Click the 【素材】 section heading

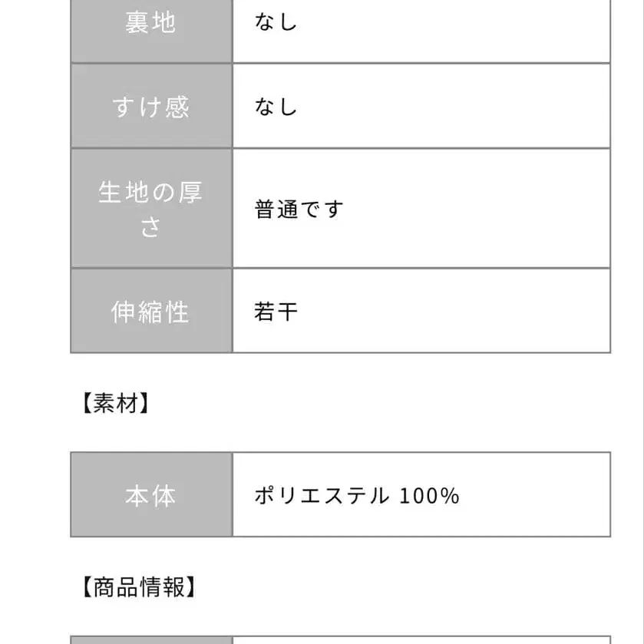point(114,404)
